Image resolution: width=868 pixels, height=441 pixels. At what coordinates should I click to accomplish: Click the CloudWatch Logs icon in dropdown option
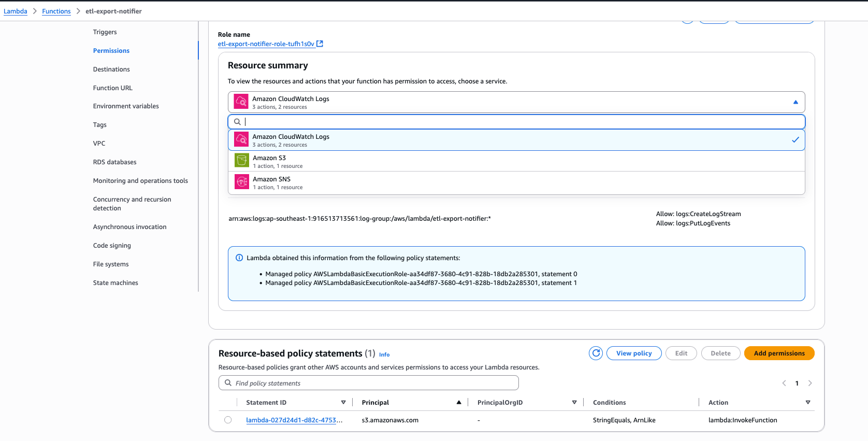click(241, 139)
